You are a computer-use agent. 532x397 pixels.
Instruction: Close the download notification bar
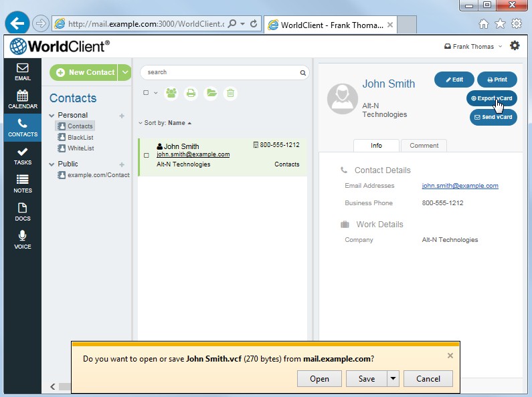[450, 356]
